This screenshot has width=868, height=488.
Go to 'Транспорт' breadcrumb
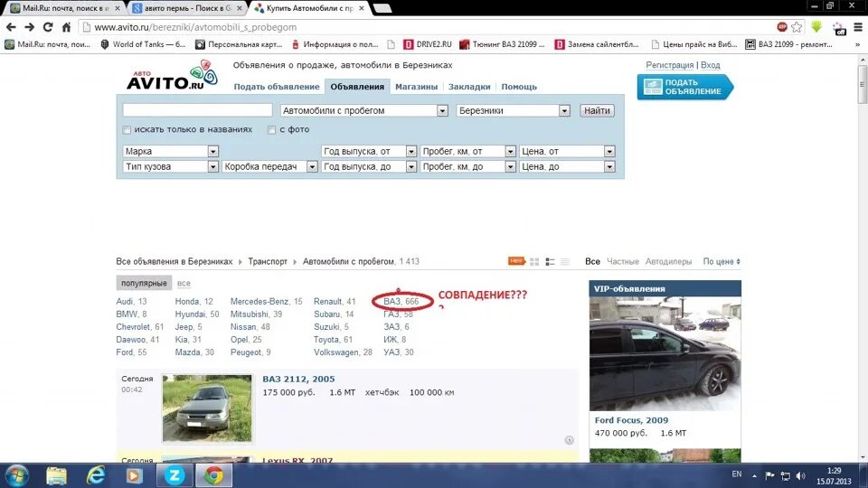(268, 262)
